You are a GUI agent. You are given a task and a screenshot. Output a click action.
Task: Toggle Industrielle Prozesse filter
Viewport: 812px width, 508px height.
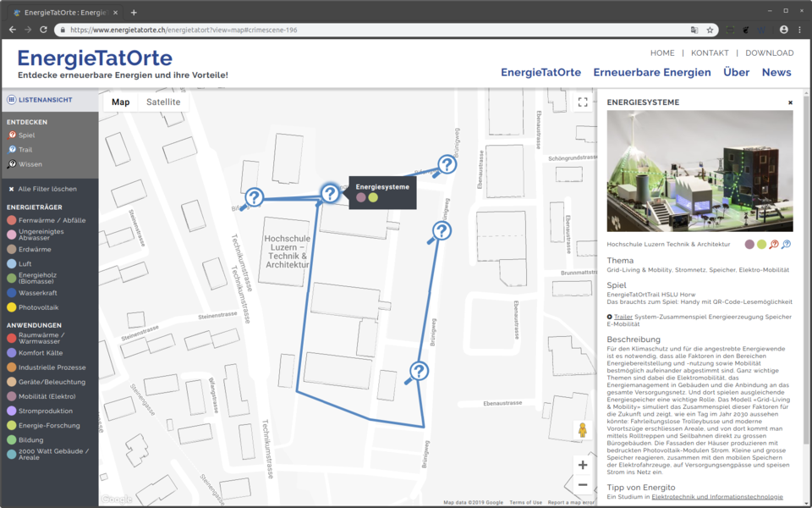click(46, 367)
